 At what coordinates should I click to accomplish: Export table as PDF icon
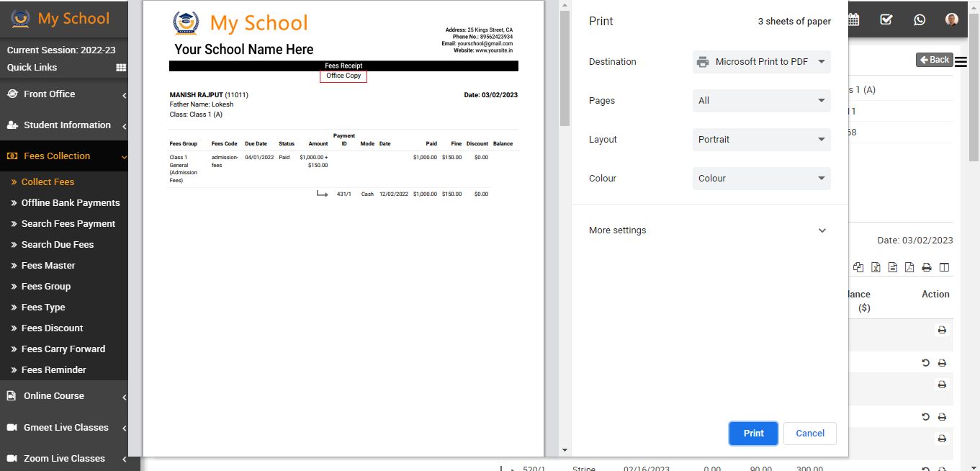pyautogui.click(x=909, y=267)
